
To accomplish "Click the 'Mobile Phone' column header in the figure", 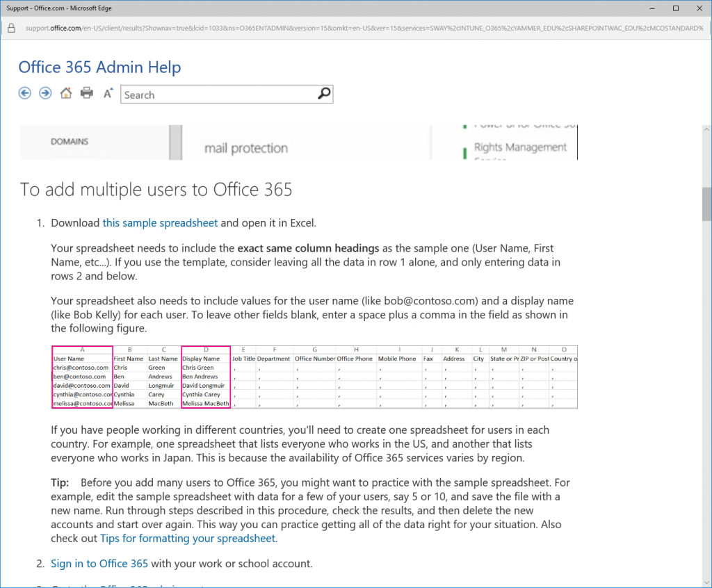I will (397, 359).
